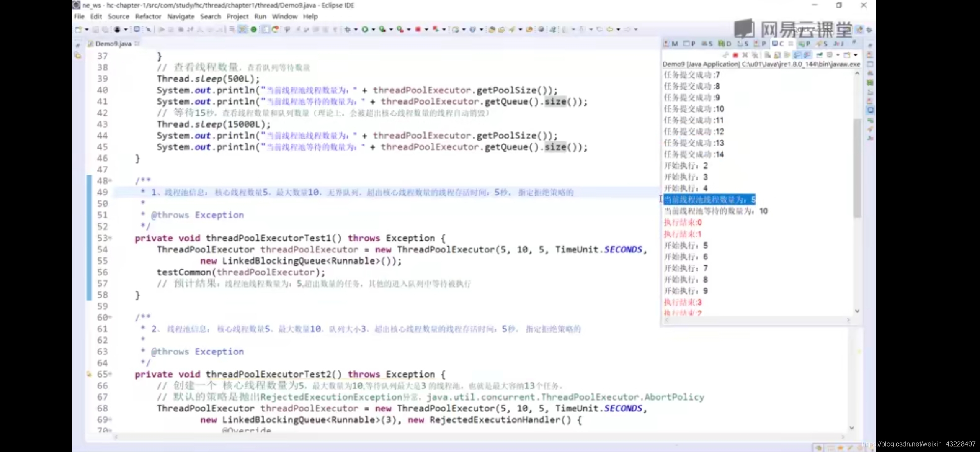Image resolution: width=980 pixels, height=452 pixels.
Task: Open the Refactor menu
Action: (148, 16)
